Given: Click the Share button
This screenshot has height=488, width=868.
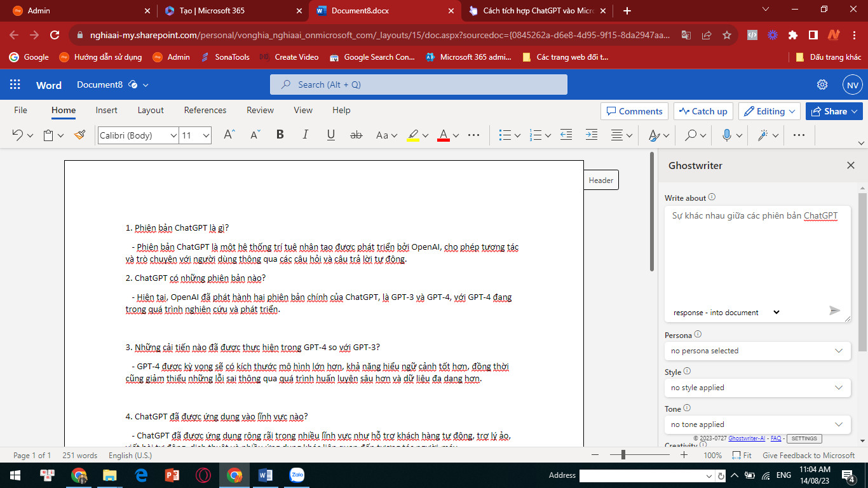Looking at the screenshot, I should (834, 111).
